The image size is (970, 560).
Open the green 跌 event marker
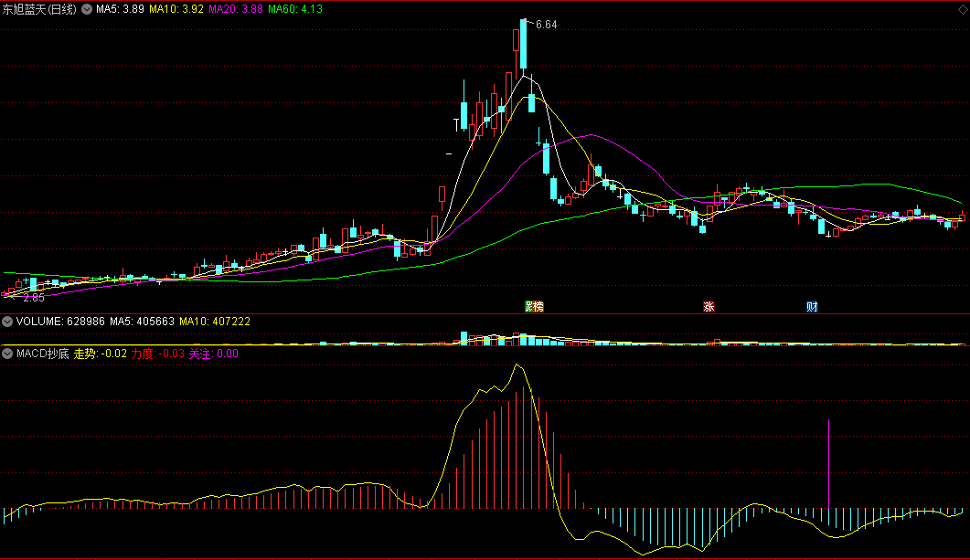click(x=529, y=307)
